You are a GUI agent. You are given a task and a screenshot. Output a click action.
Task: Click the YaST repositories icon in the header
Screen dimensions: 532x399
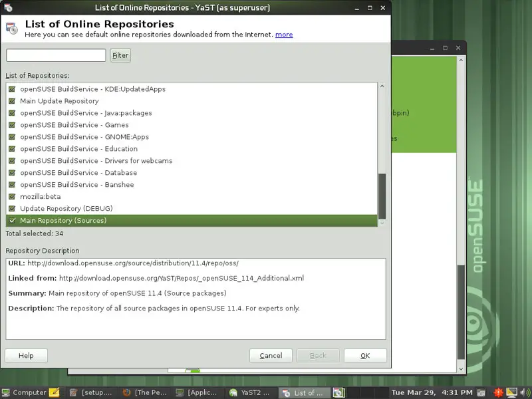click(x=12, y=29)
